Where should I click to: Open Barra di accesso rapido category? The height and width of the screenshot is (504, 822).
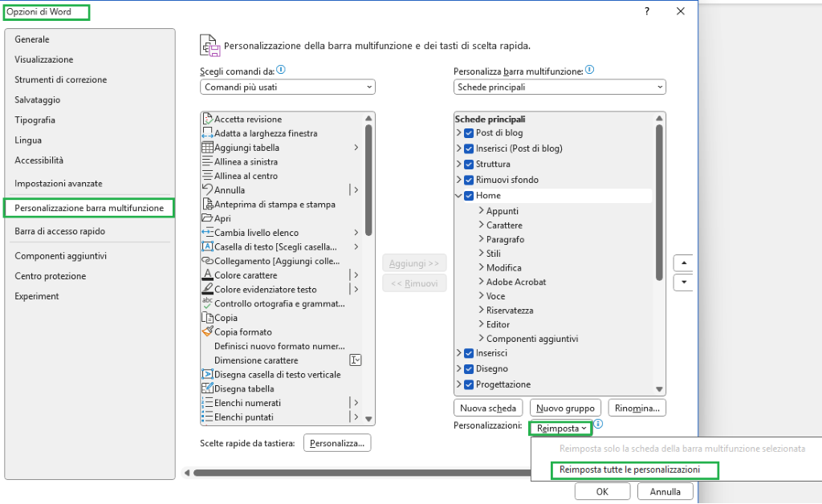click(x=59, y=231)
